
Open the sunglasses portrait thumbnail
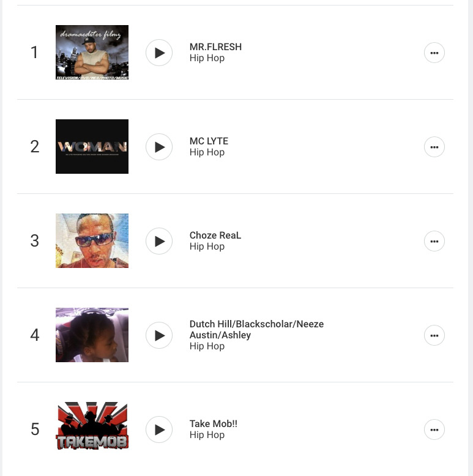click(92, 241)
